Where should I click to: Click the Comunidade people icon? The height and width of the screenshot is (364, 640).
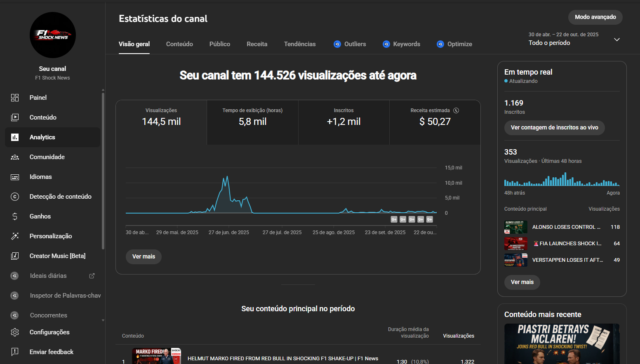pos(15,157)
